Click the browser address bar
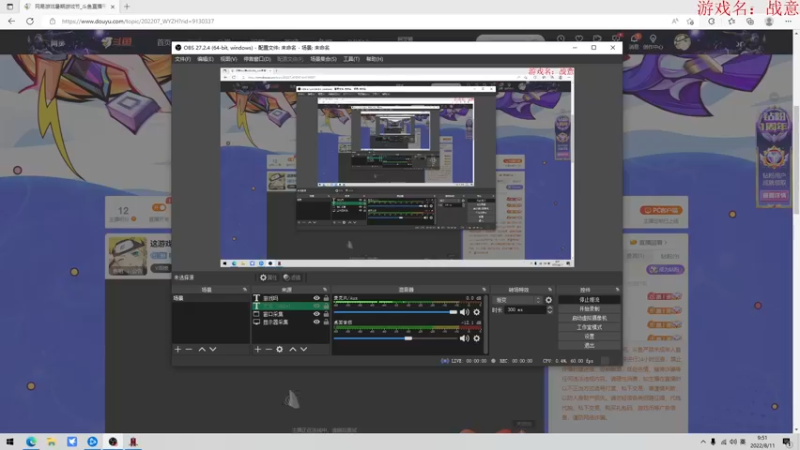800x450 pixels. [x=357, y=21]
